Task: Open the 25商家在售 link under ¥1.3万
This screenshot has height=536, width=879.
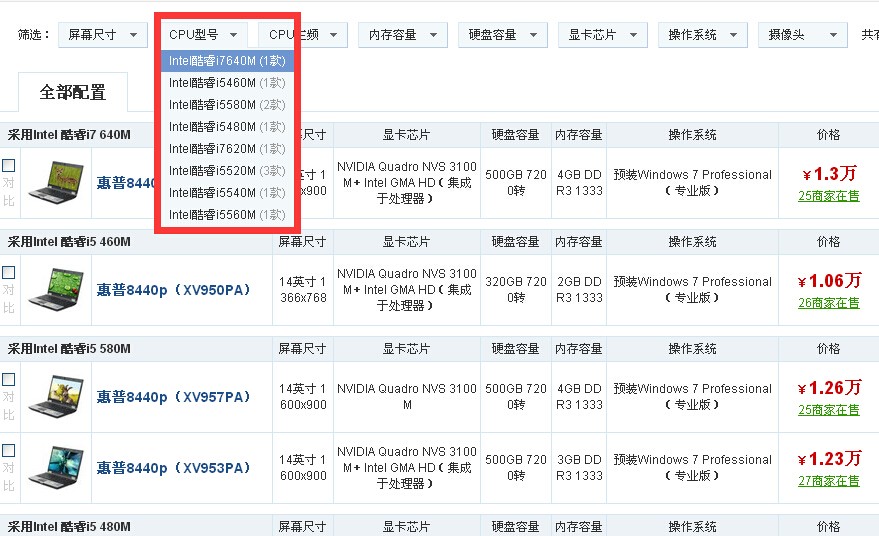Action: pyautogui.click(x=829, y=196)
